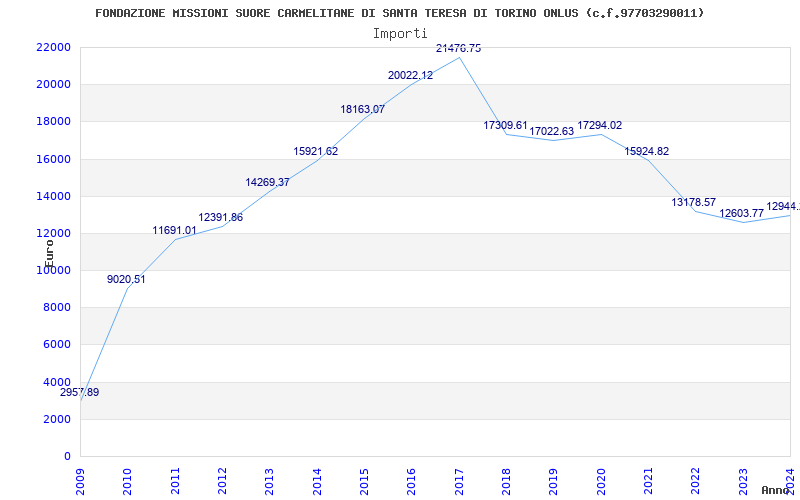The width and height of the screenshot is (800, 500).
Task: Click the 15924.82 data label
Action: [x=646, y=152]
